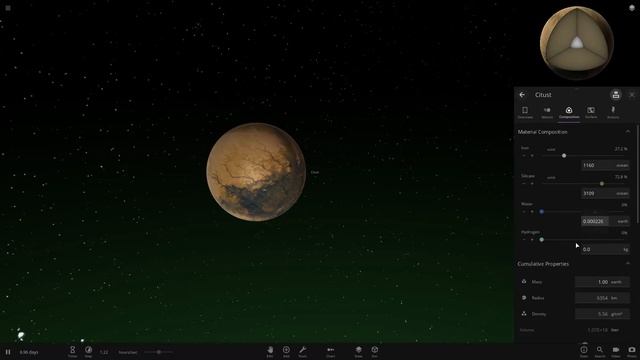The height and width of the screenshot is (360, 640).
Task: Open the Search magnifier icon
Action: 600,351
